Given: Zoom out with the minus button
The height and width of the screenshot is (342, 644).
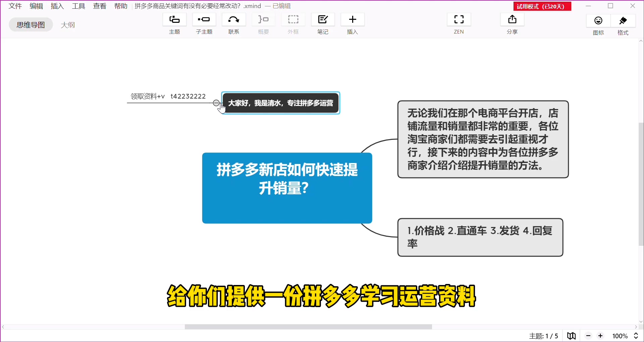Looking at the screenshot, I should click(x=588, y=336).
